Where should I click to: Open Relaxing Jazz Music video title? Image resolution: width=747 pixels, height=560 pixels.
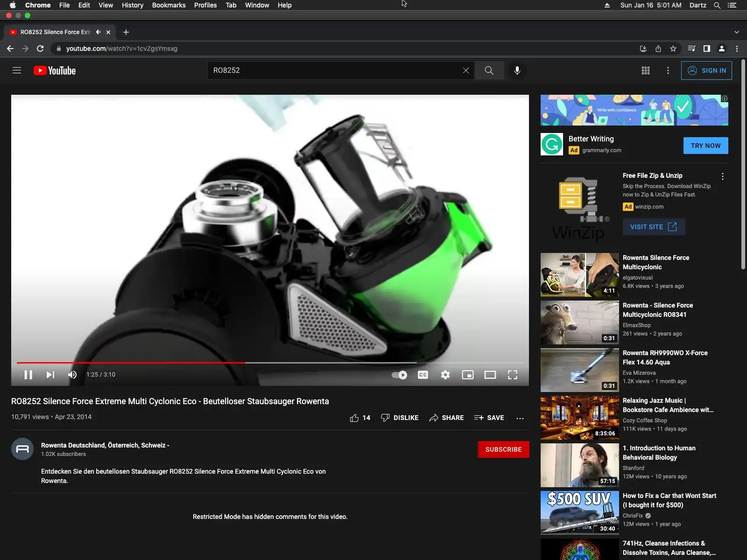tap(668, 405)
